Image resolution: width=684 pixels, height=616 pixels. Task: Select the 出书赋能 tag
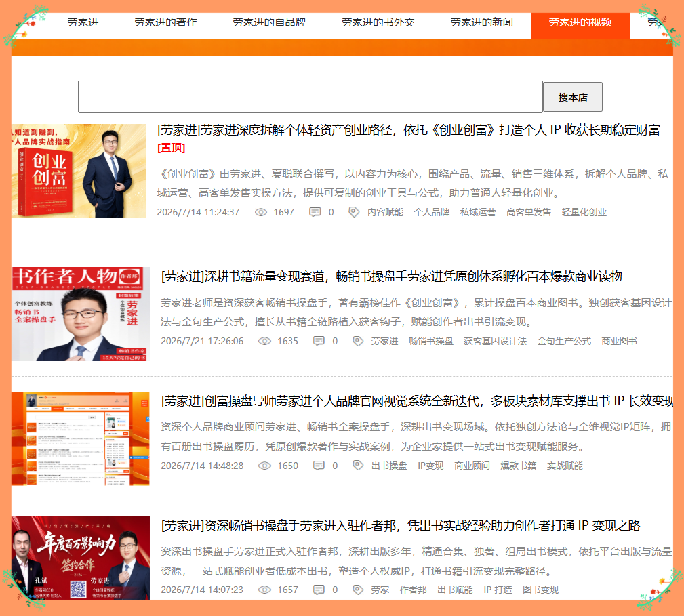(x=455, y=590)
